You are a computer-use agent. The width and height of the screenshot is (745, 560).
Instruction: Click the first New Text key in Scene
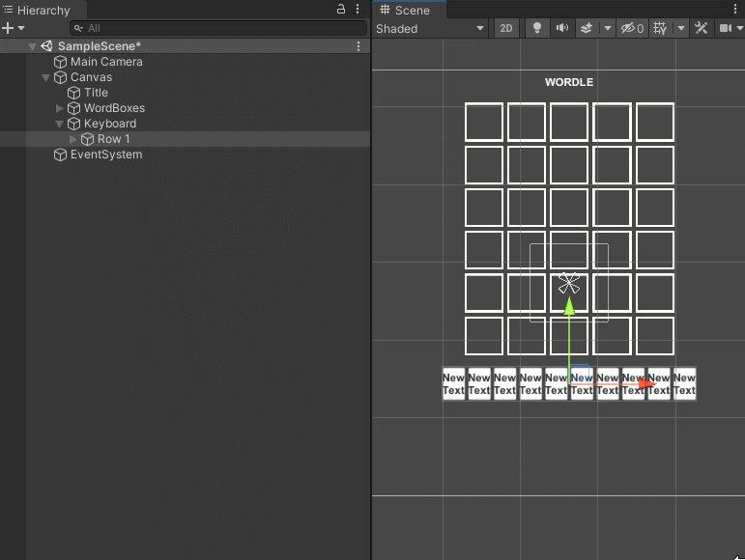453,384
